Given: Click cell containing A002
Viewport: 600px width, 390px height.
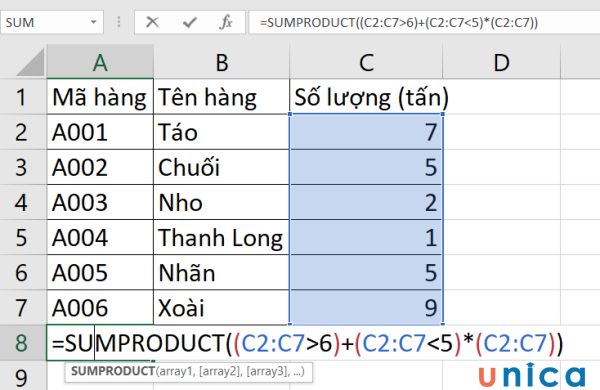Looking at the screenshot, I should pos(100,167).
